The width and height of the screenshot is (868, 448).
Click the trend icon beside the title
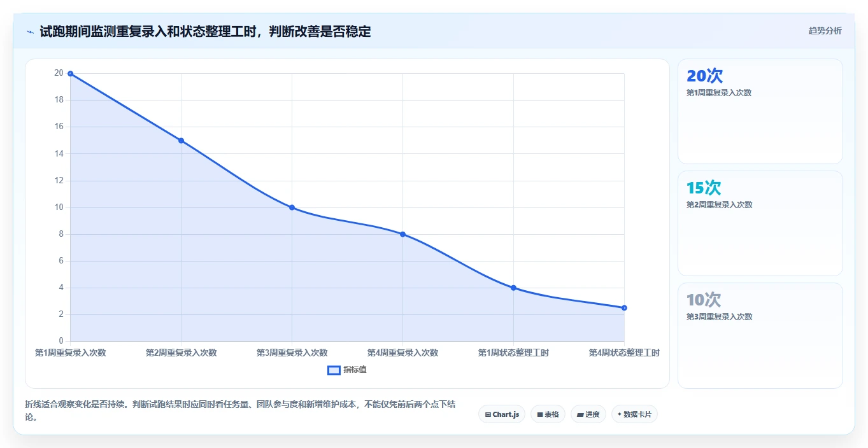pyautogui.click(x=30, y=32)
